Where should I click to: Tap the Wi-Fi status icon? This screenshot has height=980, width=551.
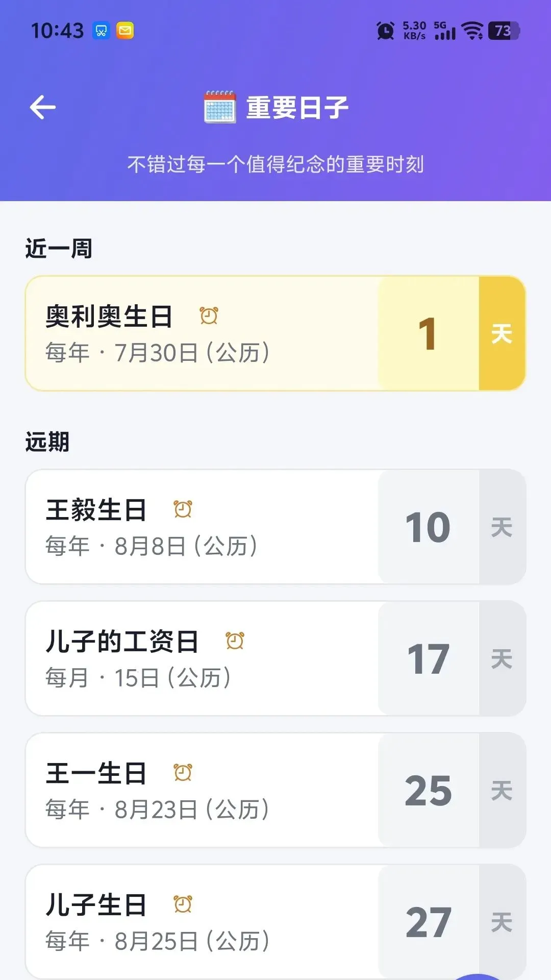click(x=472, y=31)
